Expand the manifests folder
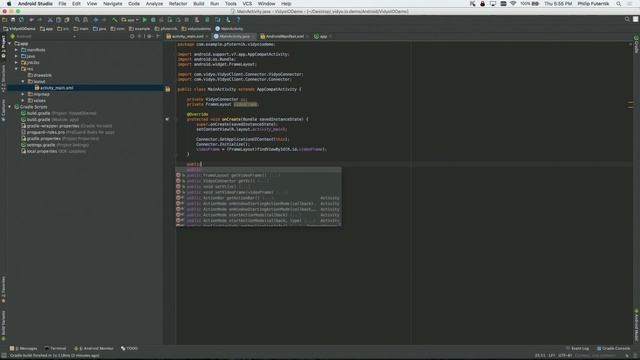 tap(16, 50)
